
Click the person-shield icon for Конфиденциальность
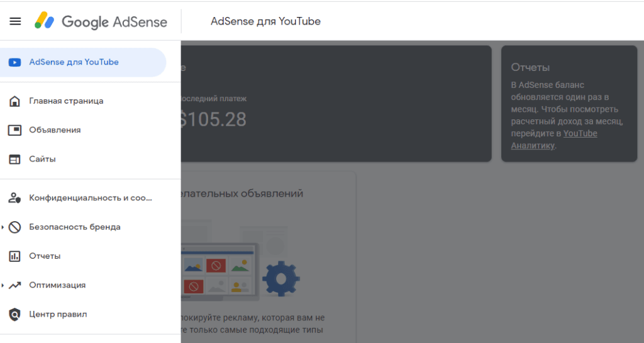(x=15, y=198)
